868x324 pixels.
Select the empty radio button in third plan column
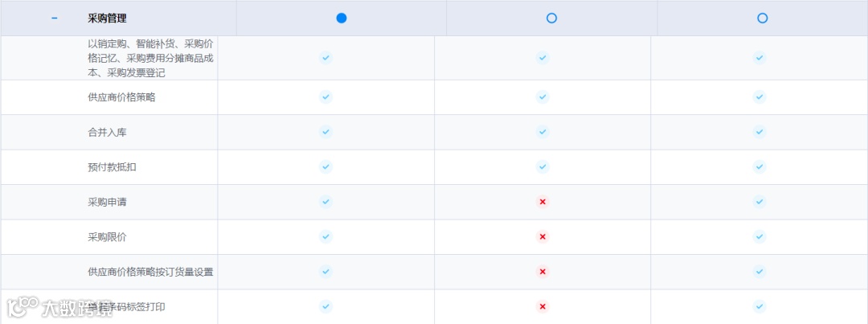(x=762, y=18)
